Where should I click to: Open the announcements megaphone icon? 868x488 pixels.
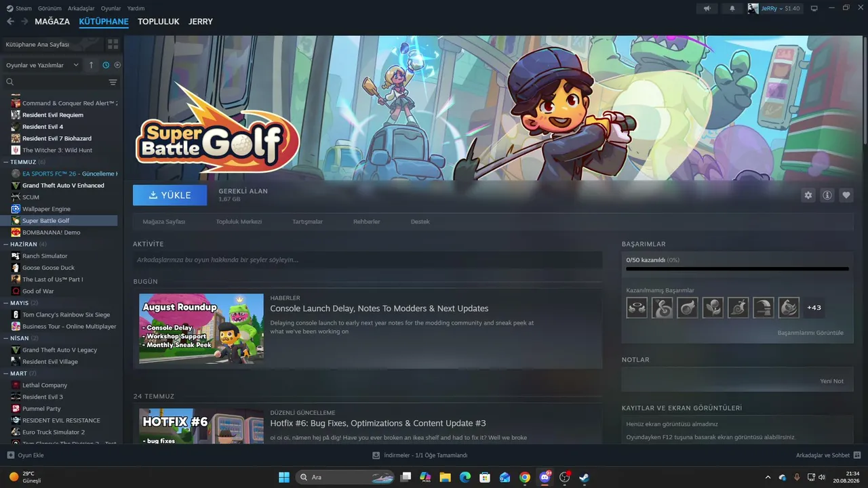tap(707, 8)
